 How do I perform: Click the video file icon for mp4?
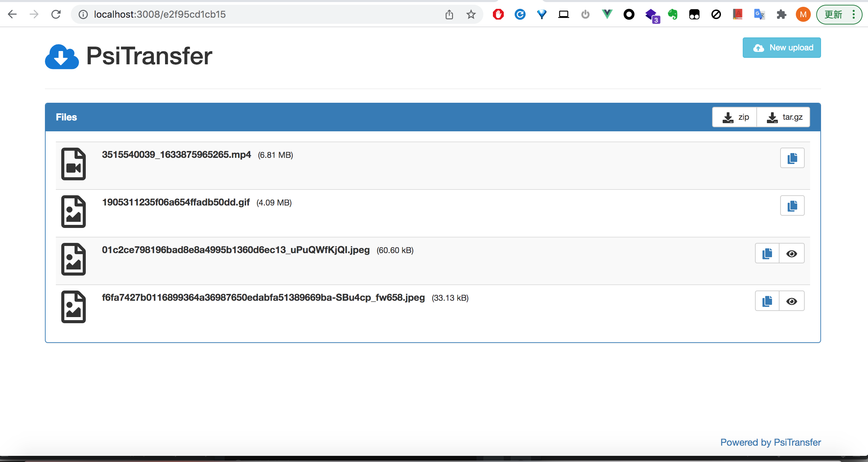[74, 164]
